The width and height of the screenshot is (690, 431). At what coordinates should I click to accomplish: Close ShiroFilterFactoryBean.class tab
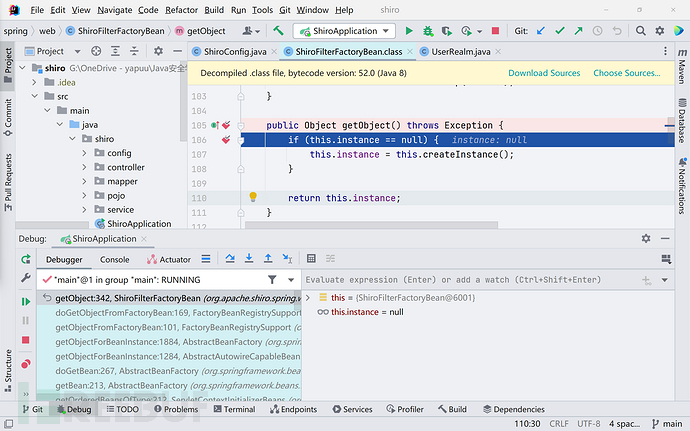410,52
